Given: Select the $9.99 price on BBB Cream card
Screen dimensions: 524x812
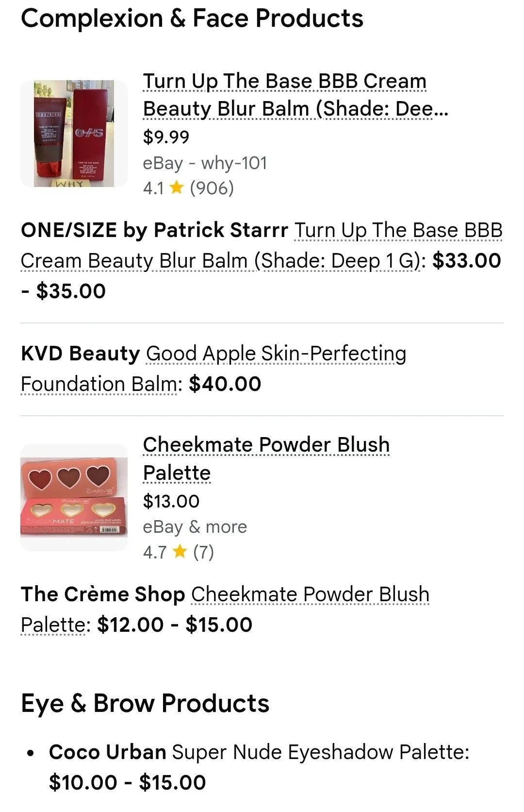Looking at the screenshot, I should click(x=166, y=137).
